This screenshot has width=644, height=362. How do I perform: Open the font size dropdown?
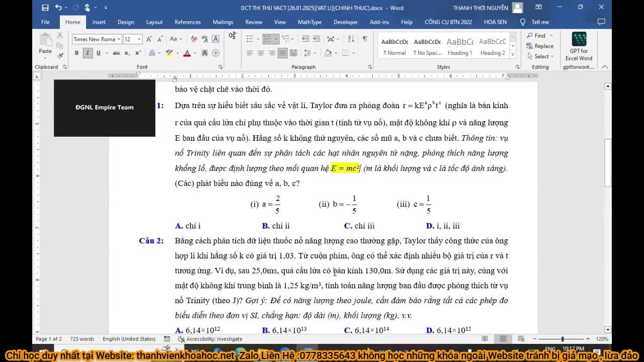click(139, 39)
